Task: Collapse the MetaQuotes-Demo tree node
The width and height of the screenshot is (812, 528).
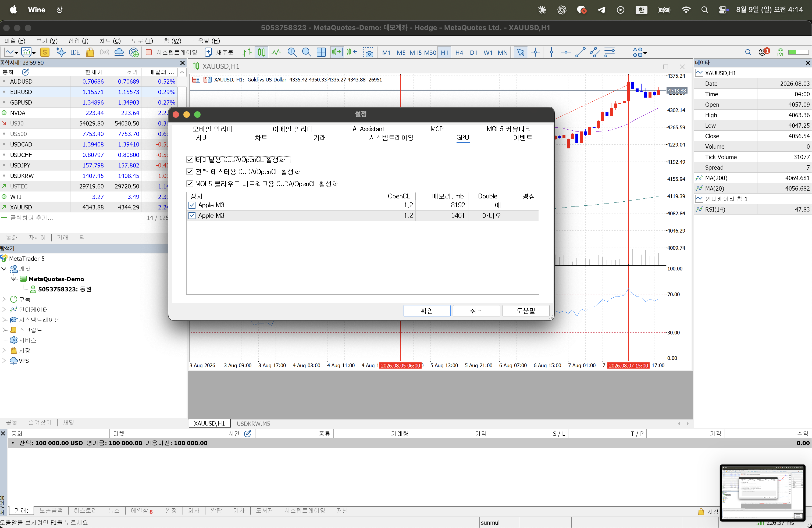Action: pos(14,279)
